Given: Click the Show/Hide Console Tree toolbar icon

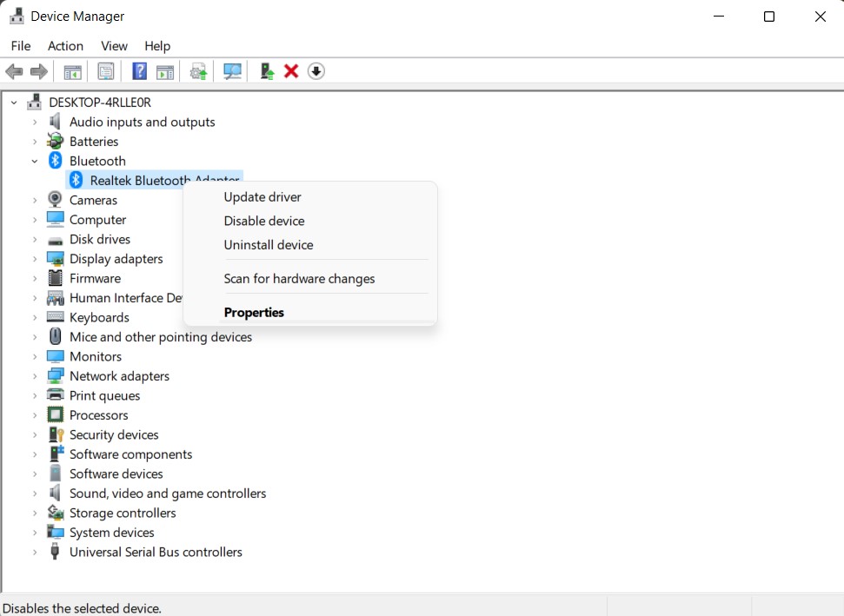Looking at the screenshot, I should click(72, 70).
